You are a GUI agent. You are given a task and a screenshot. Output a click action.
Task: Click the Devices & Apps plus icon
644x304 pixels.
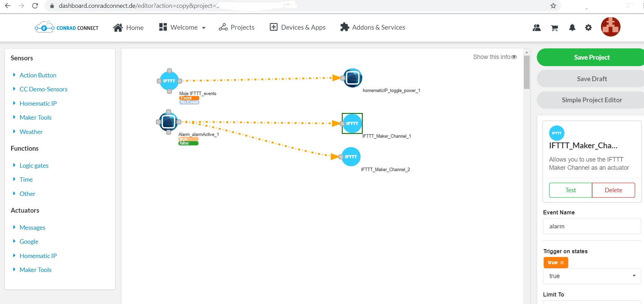pyautogui.click(x=274, y=27)
